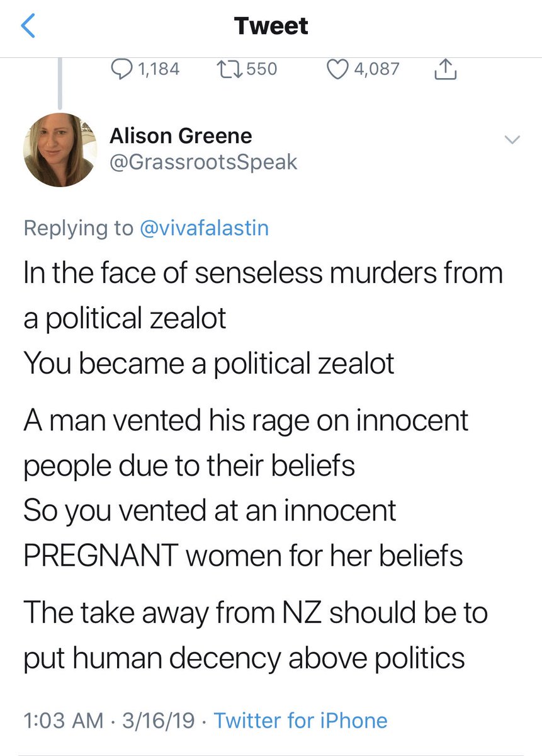This screenshot has width=542, height=756.
Task: Tap the 3/16/19 date
Action: click(x=159, y=720)
